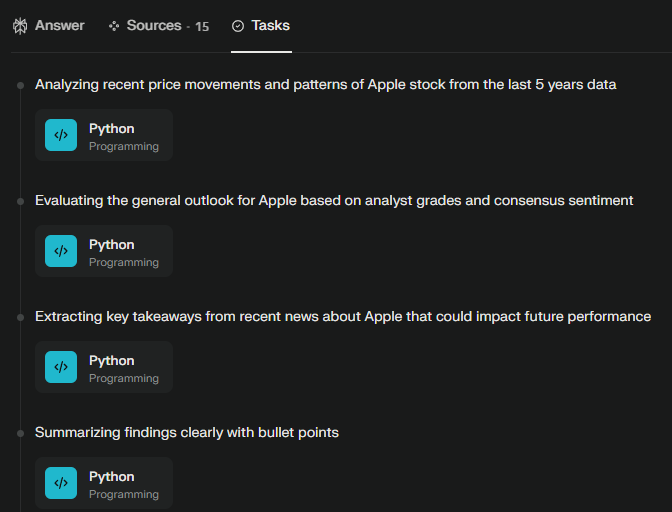Open the Python card for analyst outlook evaluation

pyautogui.click(x=104, y=251)
